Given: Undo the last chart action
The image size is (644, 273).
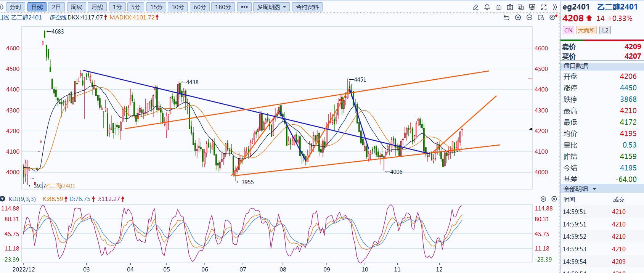Looking at the screenshot, I should 506,18.
